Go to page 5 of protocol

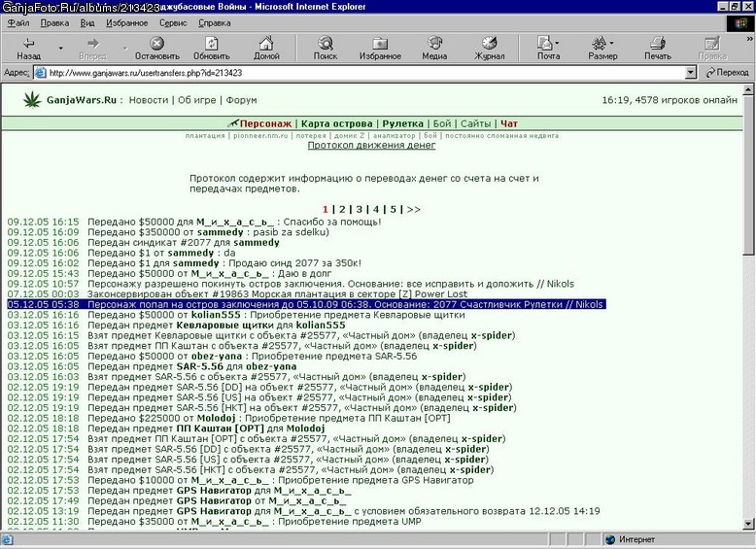click(x=393, y=210)
